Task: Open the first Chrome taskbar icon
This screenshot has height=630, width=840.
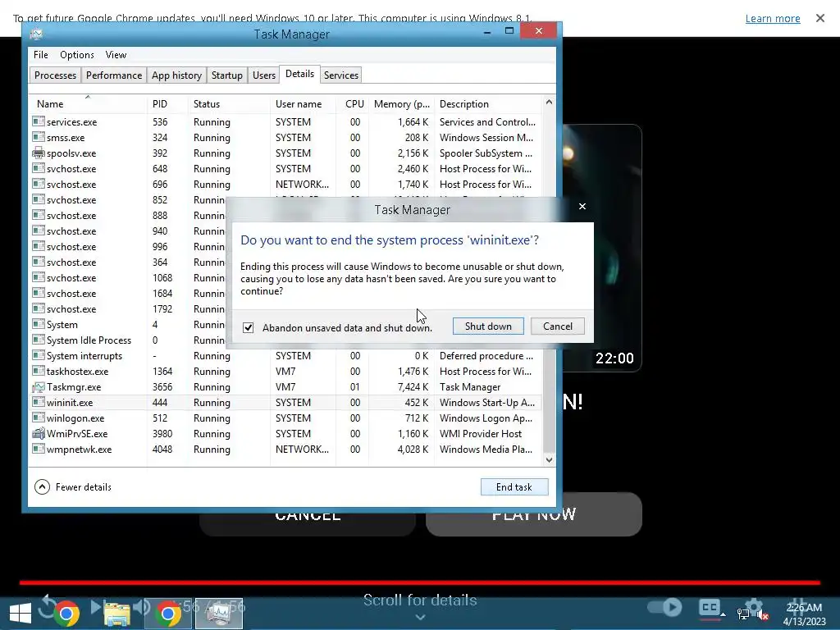Action: 66,614
